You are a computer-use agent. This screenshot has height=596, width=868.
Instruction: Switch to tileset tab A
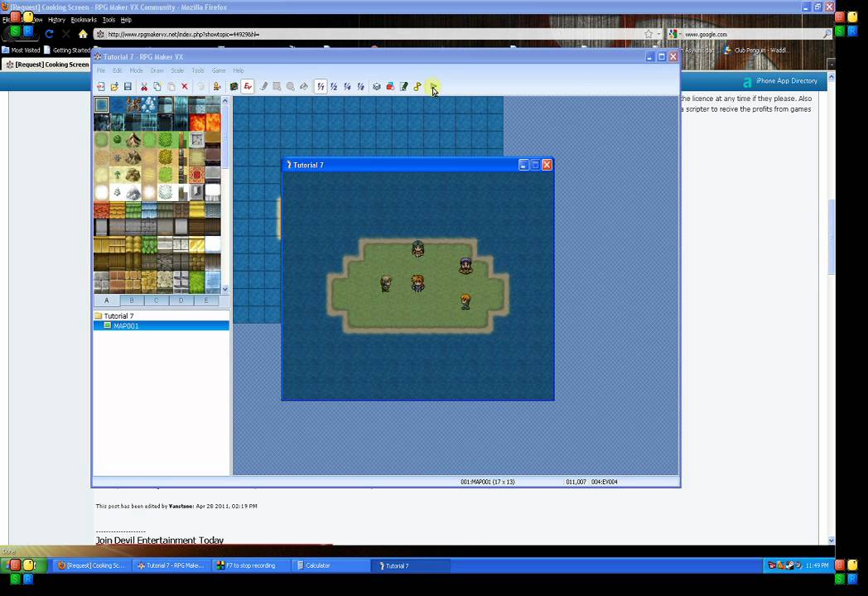coord(106,300)
